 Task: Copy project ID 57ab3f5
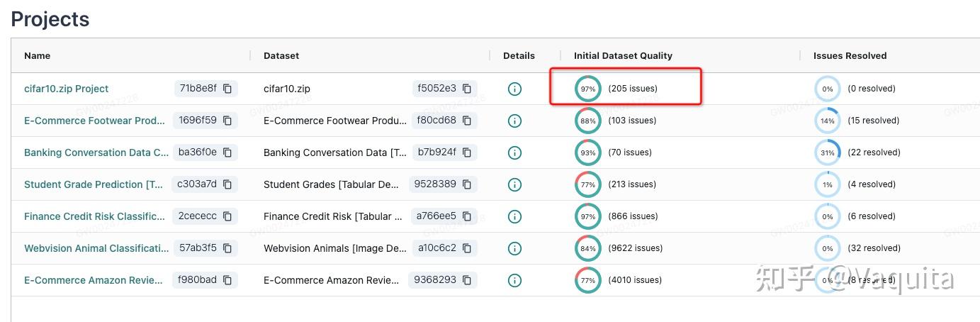tap(227, 248)
